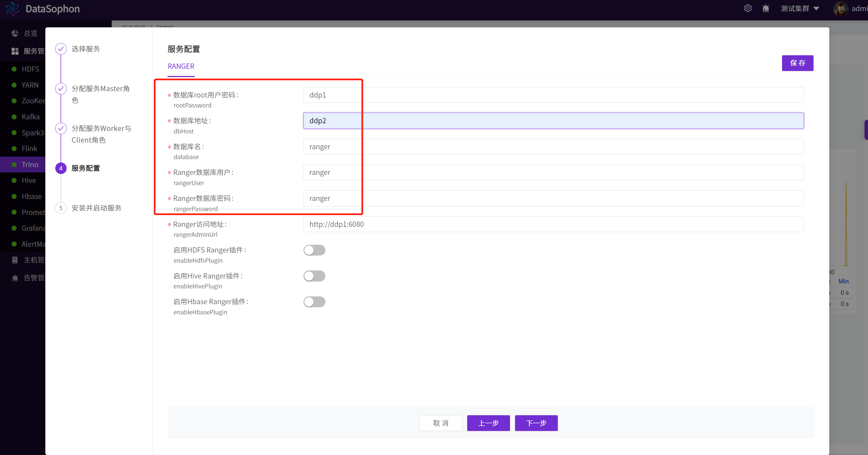Focus the rangerUser input field
Image resolution: width=868 pixels, height=455 pixels.
click(553, 172)
